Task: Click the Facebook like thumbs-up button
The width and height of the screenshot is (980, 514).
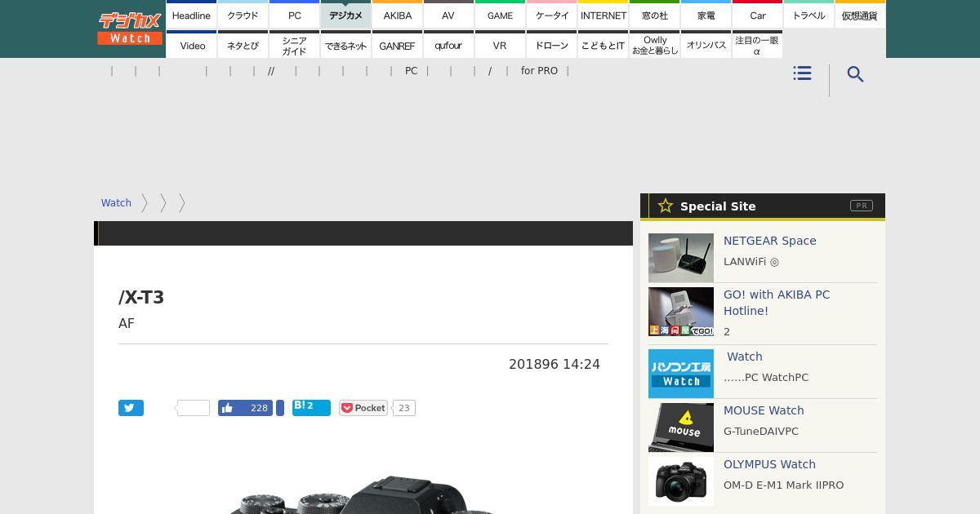Action: tap(245, 408)
